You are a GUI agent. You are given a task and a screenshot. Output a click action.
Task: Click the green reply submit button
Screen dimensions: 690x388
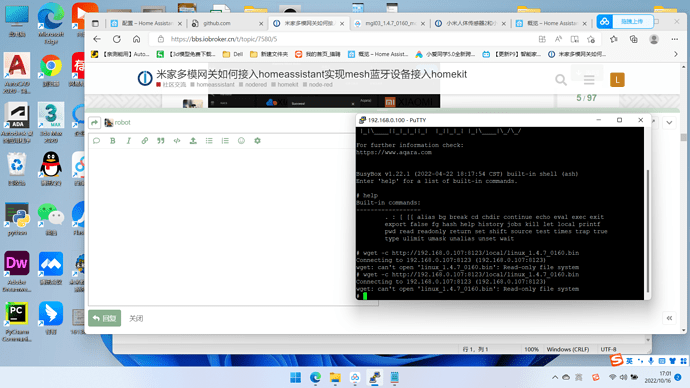pos(104,318)
